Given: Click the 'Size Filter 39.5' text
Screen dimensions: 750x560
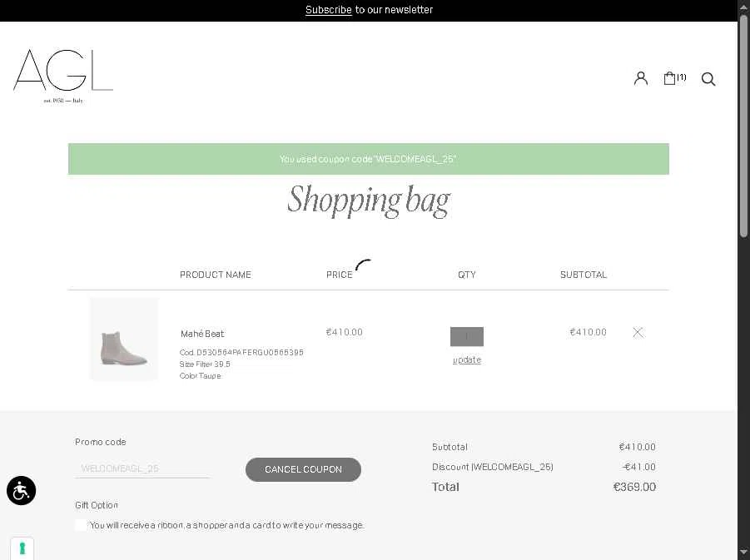Looking at the screenshot, I should pos(205,364).
